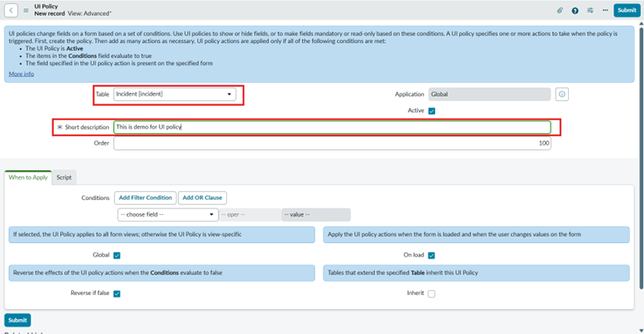The image size is (644, 334).
Task: Click the bottom Submit button
Action: 17,320
